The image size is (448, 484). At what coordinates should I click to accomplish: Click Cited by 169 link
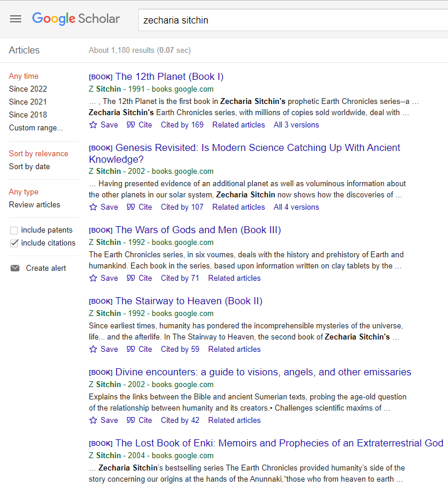point(182,125)
